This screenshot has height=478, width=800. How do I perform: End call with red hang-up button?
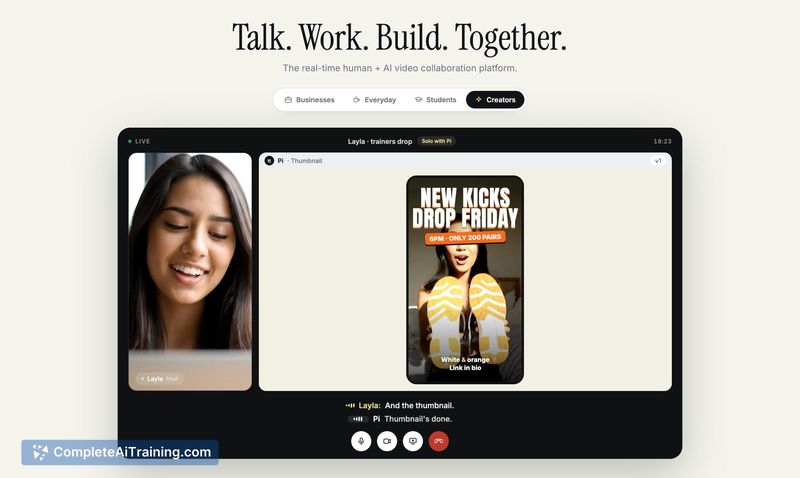click(439, 441)
